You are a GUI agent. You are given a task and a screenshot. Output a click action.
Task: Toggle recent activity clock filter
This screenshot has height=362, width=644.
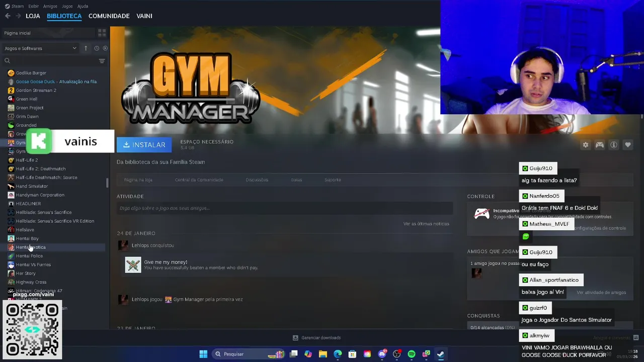click(97, 48)
